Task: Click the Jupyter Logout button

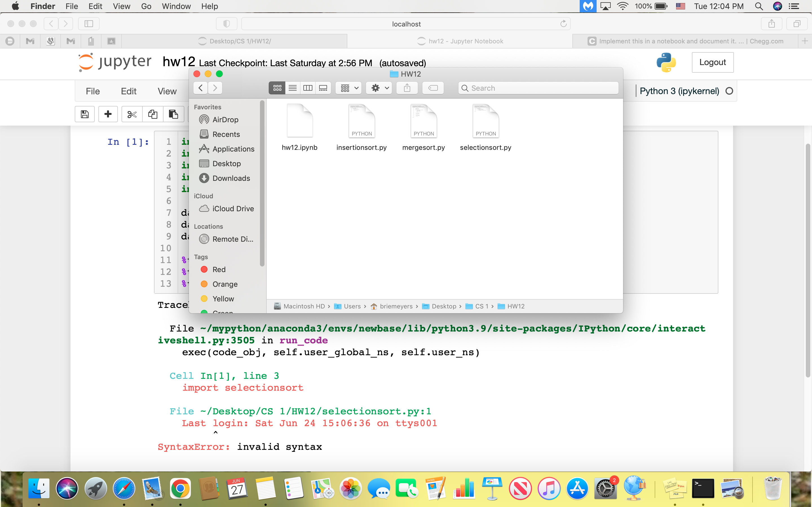Action: (712, 62)
